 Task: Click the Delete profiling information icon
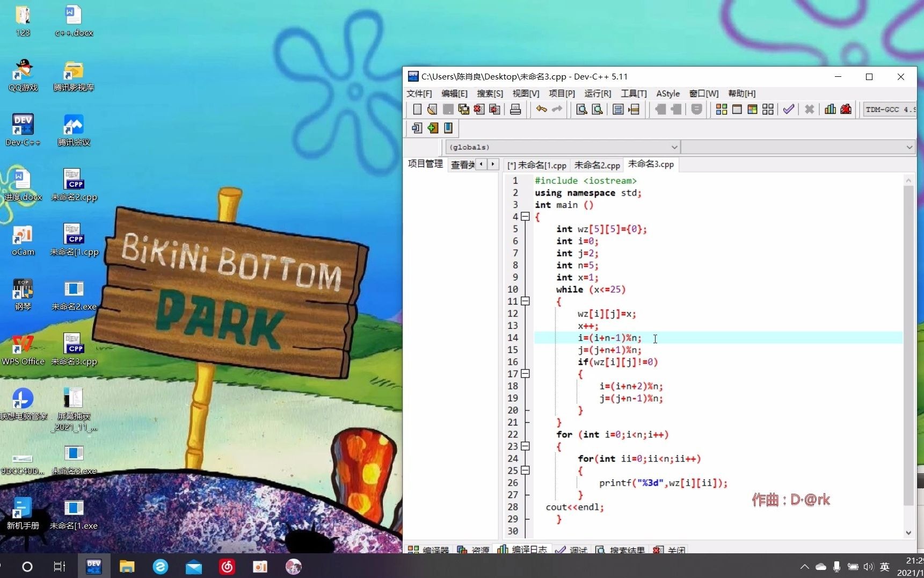click(x=846, y=110)
